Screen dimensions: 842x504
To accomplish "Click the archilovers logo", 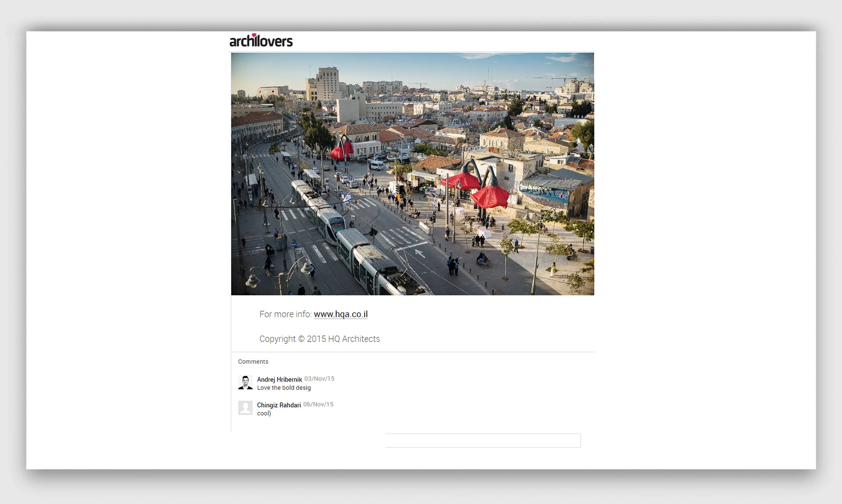I will click(x=261, y=40).
